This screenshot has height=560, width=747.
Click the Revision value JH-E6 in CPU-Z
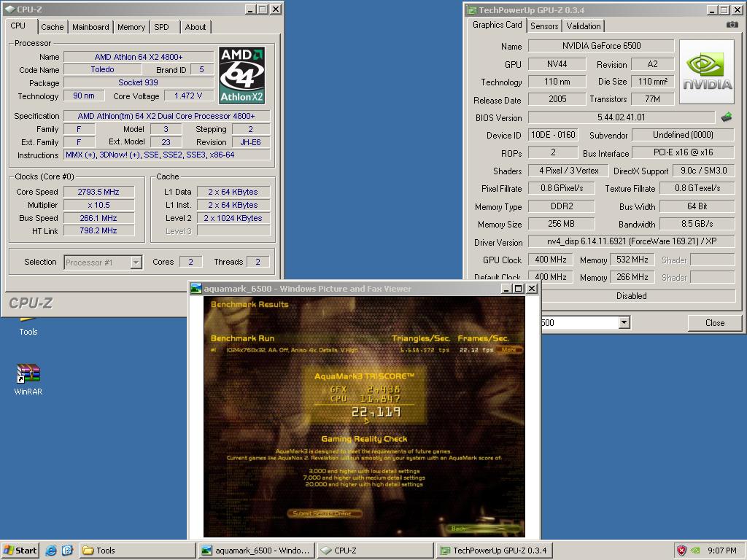tap(251, 142)
